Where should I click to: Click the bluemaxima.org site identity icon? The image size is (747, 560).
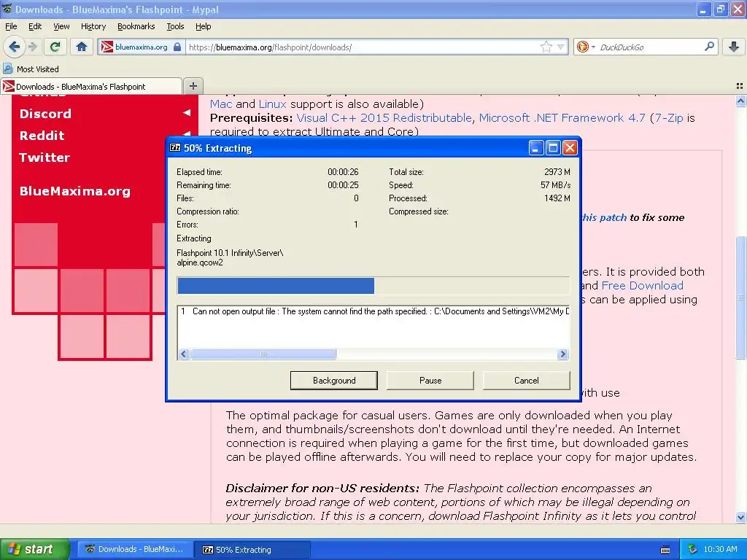[x=107, y=47]
